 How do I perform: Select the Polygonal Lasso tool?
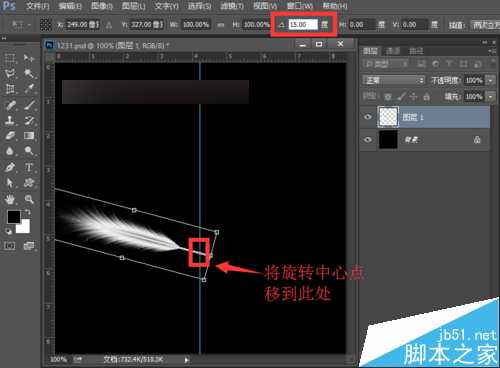pos(10,73)
